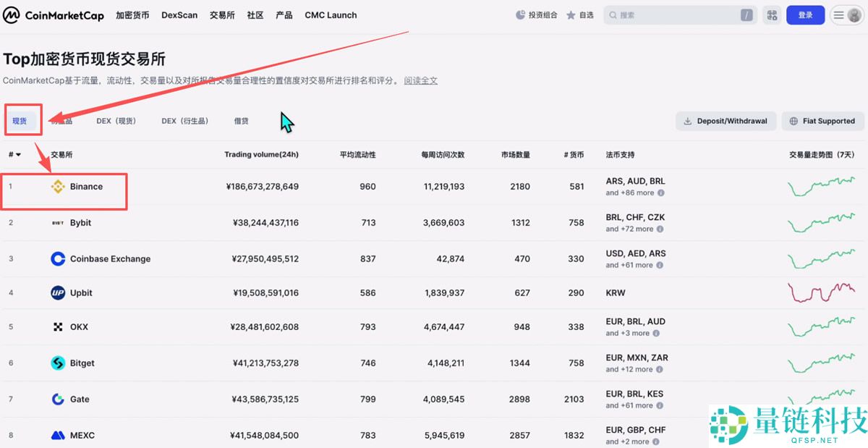Switch to the DEX（现货）tab
The width and height of the screenshot is (868, 448).
point(116,121)
